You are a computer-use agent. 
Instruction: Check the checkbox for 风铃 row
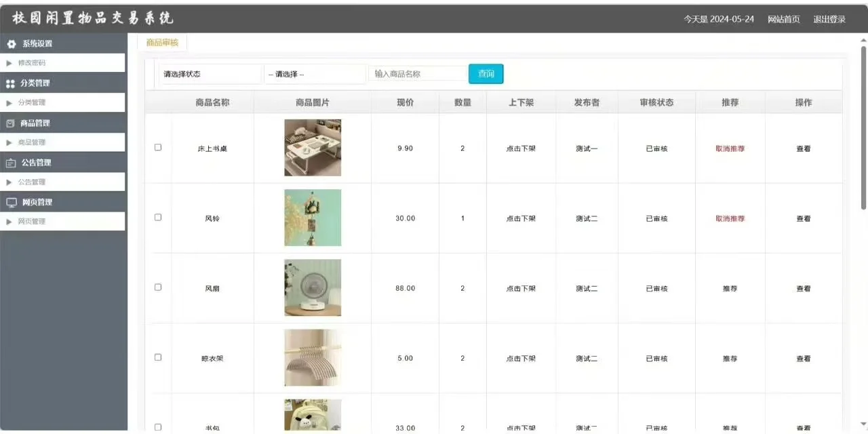[158, 216]
